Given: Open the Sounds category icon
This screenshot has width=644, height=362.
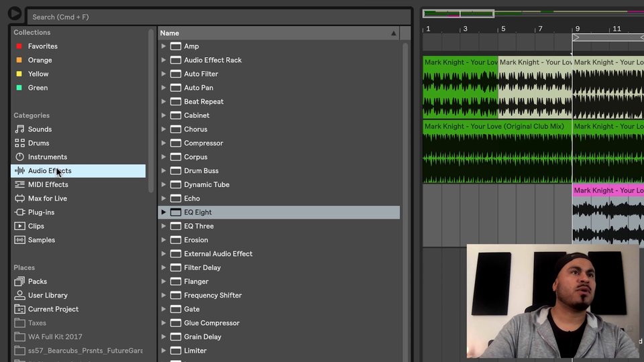Looking at the screenshot, I should 19,129.
